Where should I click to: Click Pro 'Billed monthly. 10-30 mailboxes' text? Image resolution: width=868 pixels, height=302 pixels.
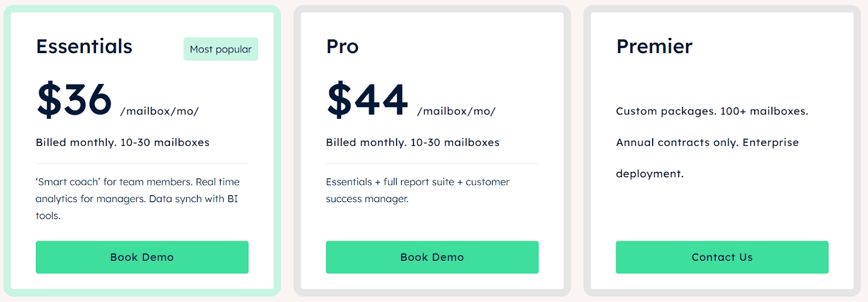coord(413,143)
